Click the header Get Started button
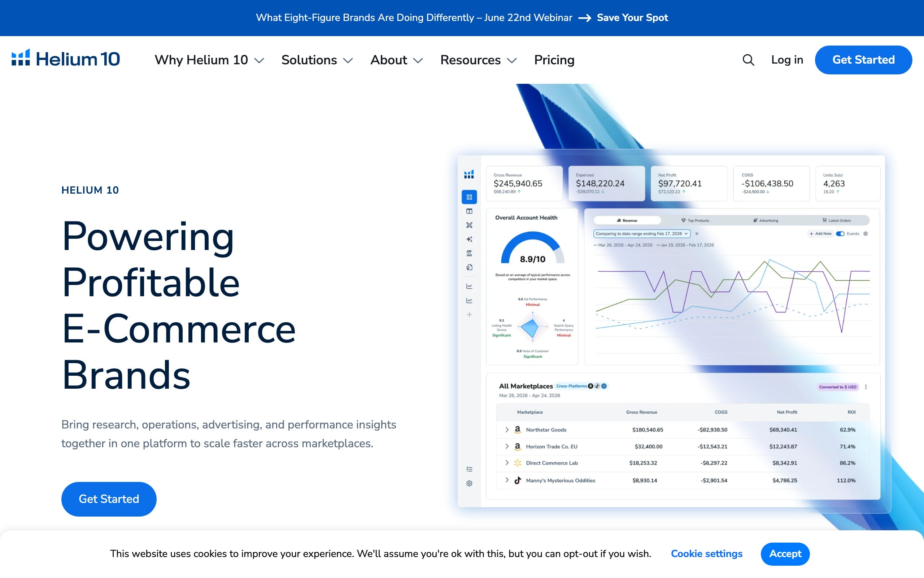This screenshot has height=578, width=924. click(863, 60)
